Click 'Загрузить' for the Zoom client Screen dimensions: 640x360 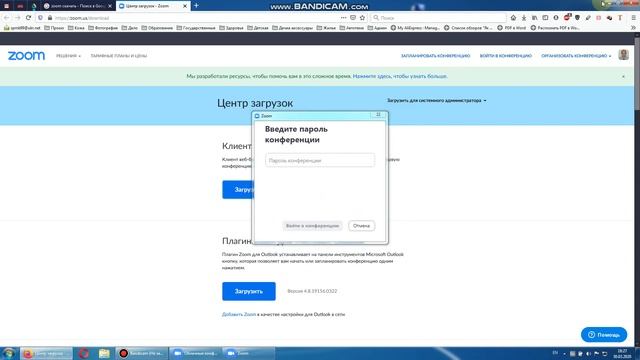(x=238, y=190)
